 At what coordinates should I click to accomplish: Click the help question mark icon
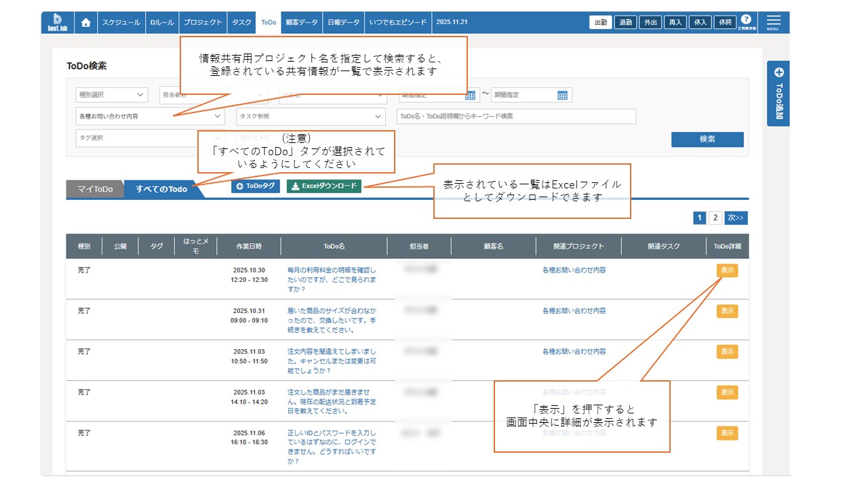click(x=746, y=21)
